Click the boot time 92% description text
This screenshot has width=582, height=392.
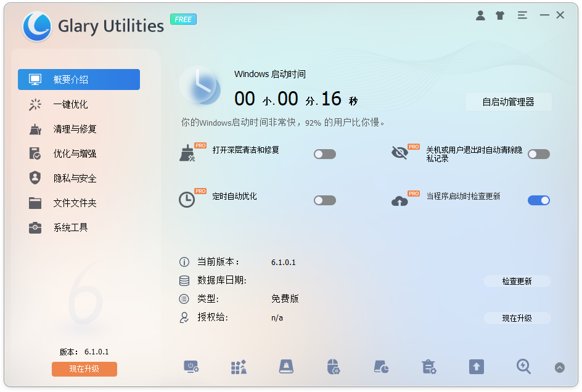282,123
